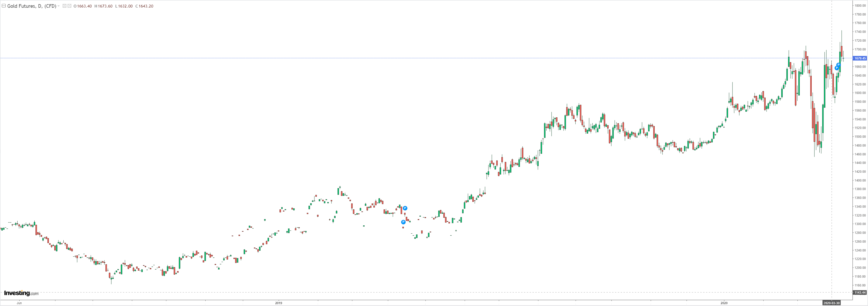Click the open value 1663.40 in header

point(84,6)
